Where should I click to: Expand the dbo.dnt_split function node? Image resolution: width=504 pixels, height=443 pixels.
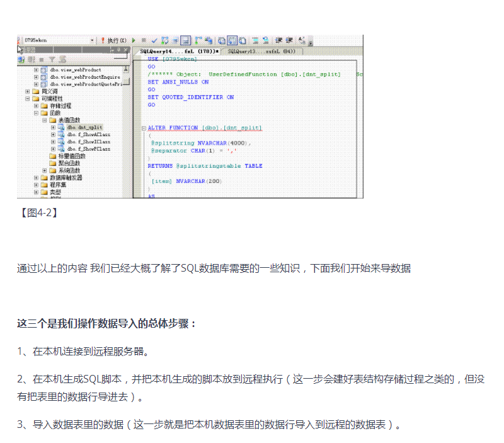pyautogui.click(x=53, y=127)
